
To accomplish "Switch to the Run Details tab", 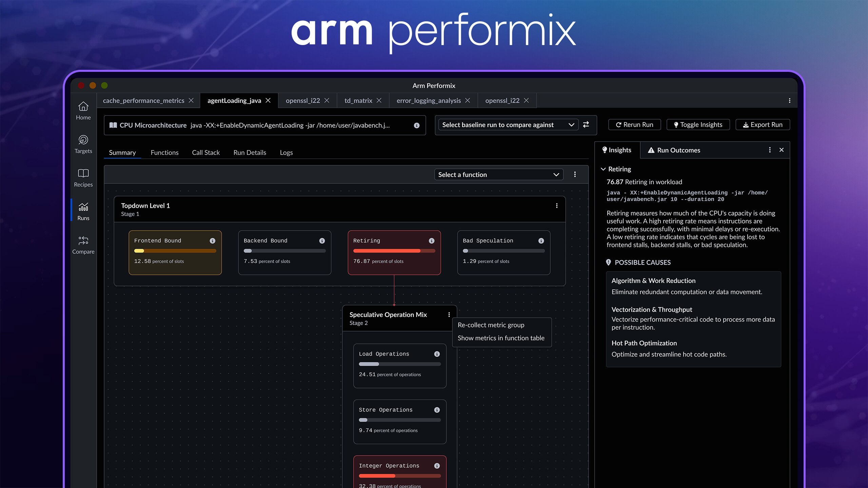I will (x=250, y=152).
